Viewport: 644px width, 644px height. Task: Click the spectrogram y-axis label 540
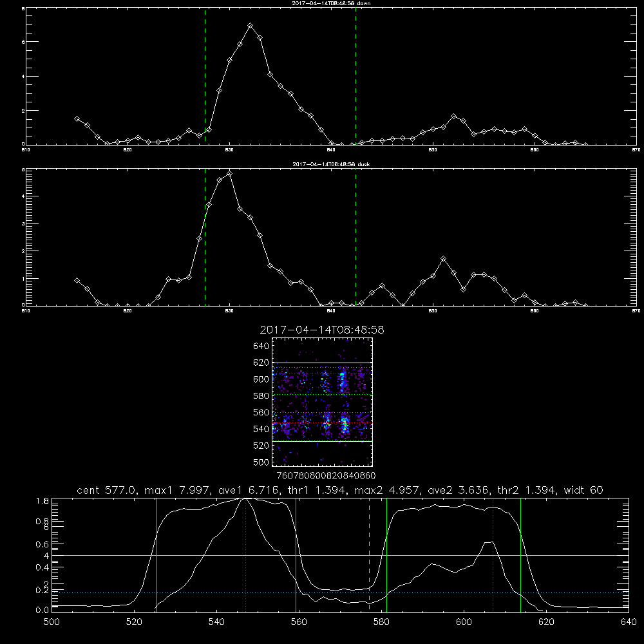[x=261, y=429]
